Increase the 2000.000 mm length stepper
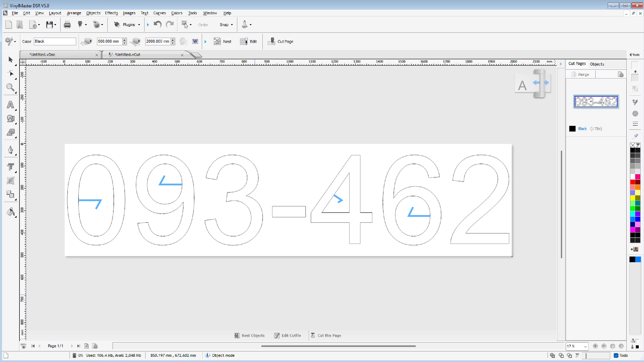This screenshot has width=644, height=362. [173, 40]
